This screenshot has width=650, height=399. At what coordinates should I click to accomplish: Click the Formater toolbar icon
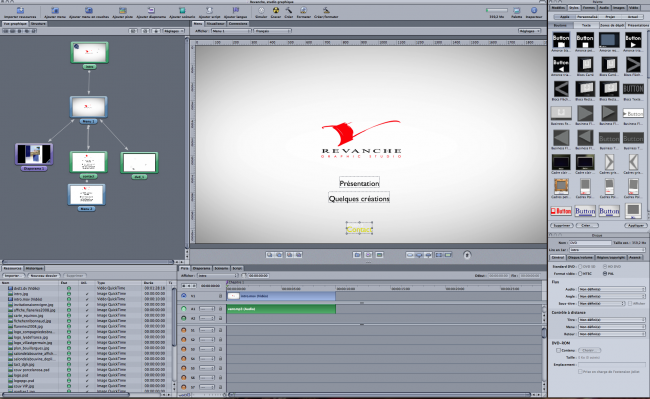point(303,10)
